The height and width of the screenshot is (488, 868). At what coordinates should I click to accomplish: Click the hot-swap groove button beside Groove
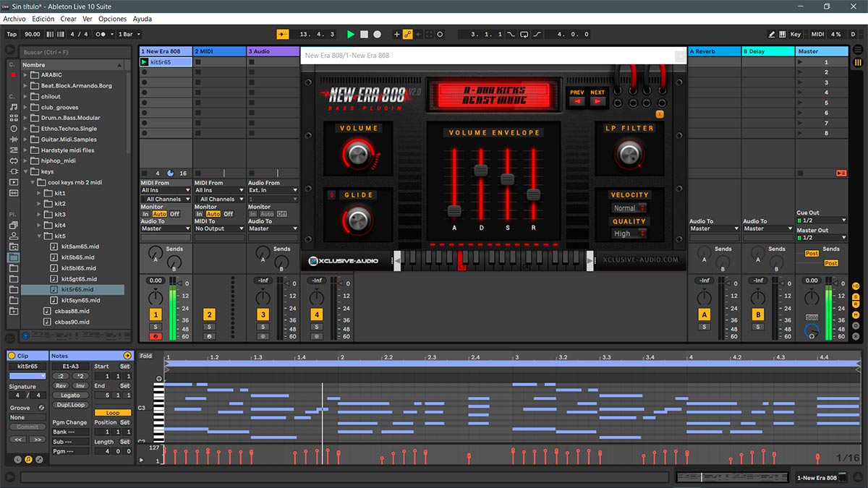[41, 408]
